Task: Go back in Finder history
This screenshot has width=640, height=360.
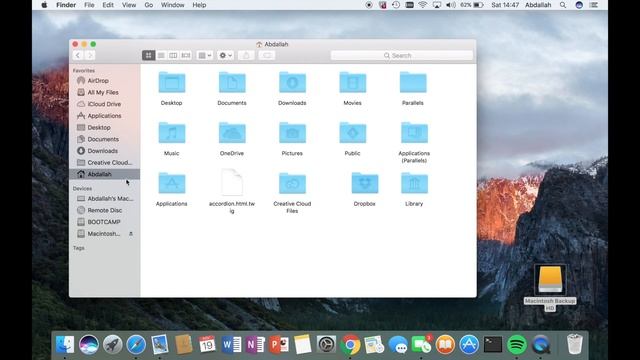Action: coord(78,55)
